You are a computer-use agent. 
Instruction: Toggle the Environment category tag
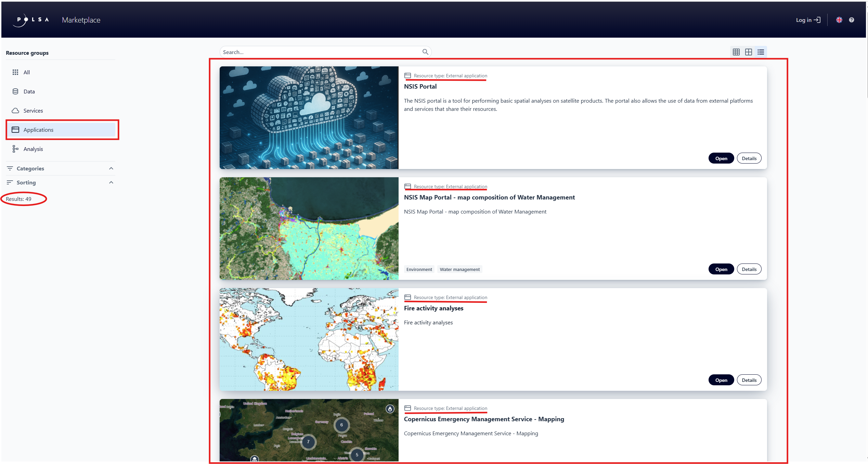[419, 269]
